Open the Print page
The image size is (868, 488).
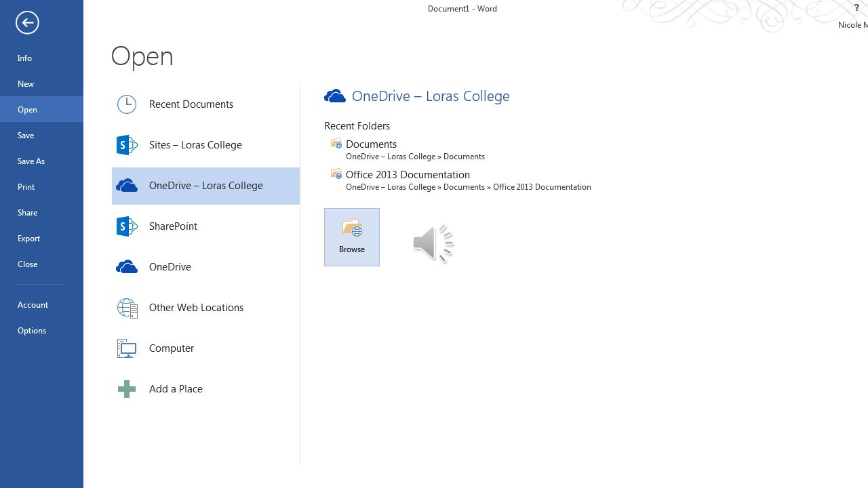click(x=41, y=186)
